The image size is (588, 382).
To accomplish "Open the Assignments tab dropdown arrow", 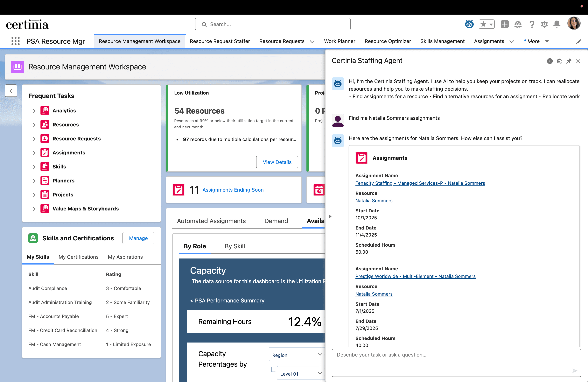I will [512, 41].
